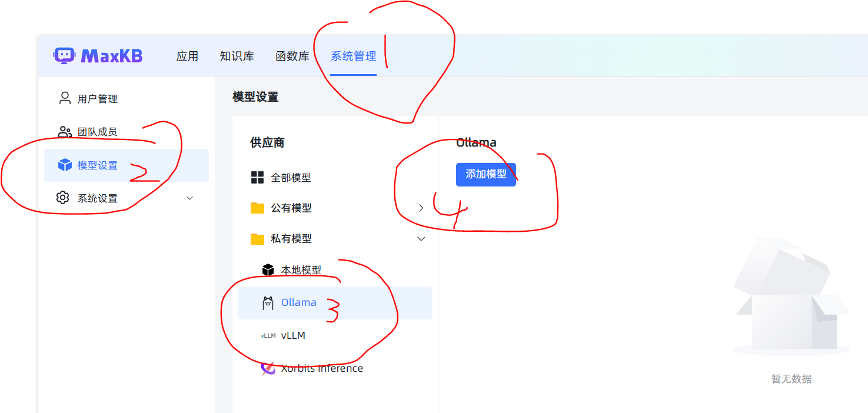The image size is (868, 413).
Task: Click the MaxKB logo icon
Action: [x=65, y=55]
